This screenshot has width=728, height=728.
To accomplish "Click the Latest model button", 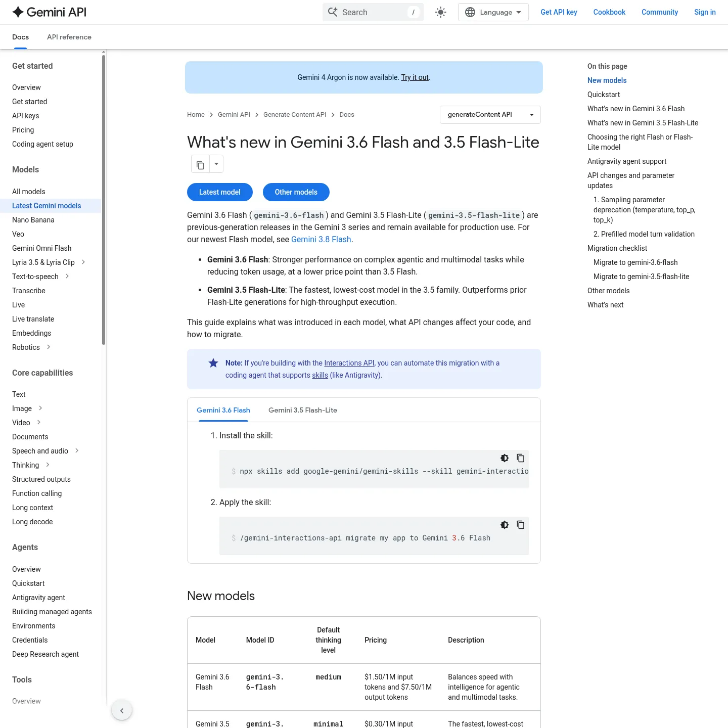I will click(x=220, y=192).
